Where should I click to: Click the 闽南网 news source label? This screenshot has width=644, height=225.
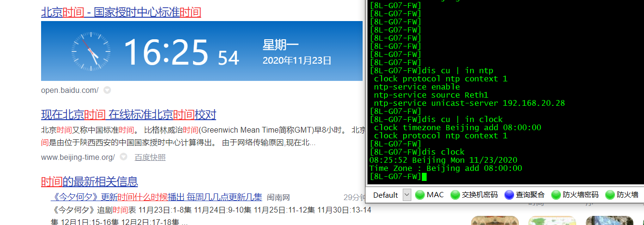tap(278, 197)
